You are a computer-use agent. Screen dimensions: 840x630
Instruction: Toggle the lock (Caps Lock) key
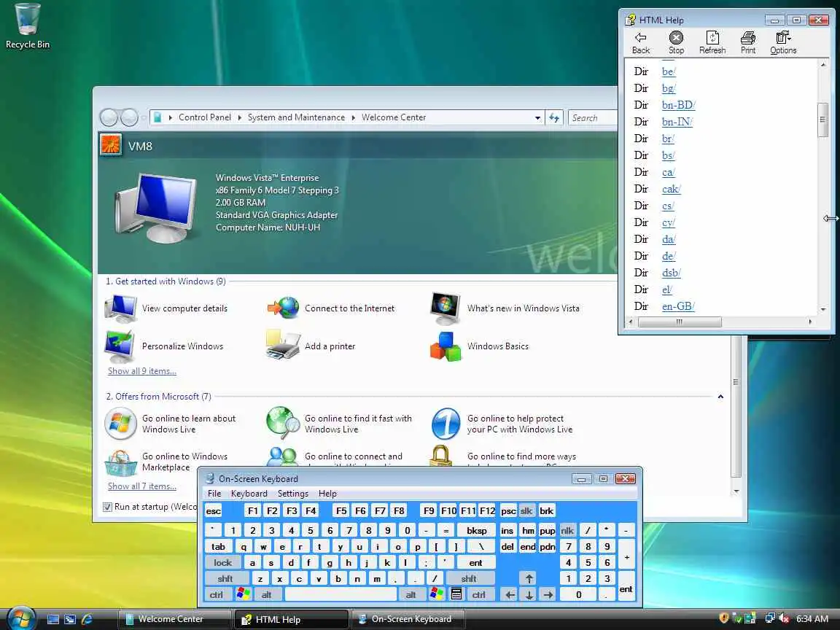click(223, 562)
